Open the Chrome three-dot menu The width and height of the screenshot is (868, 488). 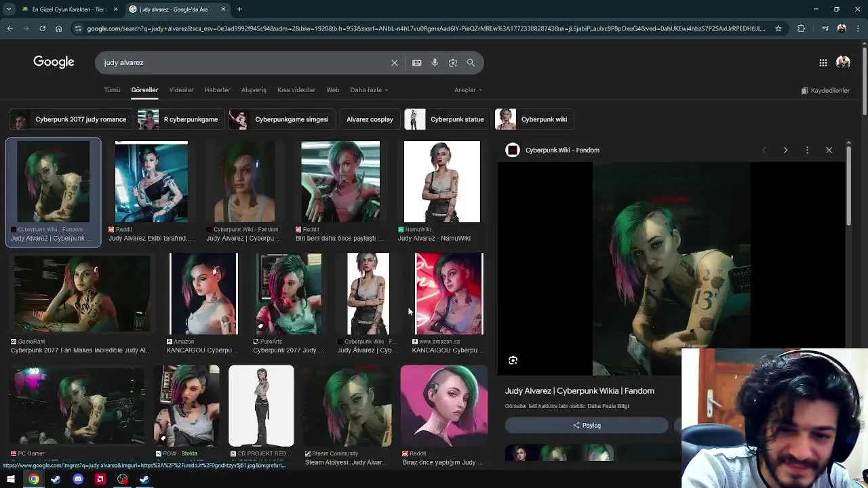(858, 28)
